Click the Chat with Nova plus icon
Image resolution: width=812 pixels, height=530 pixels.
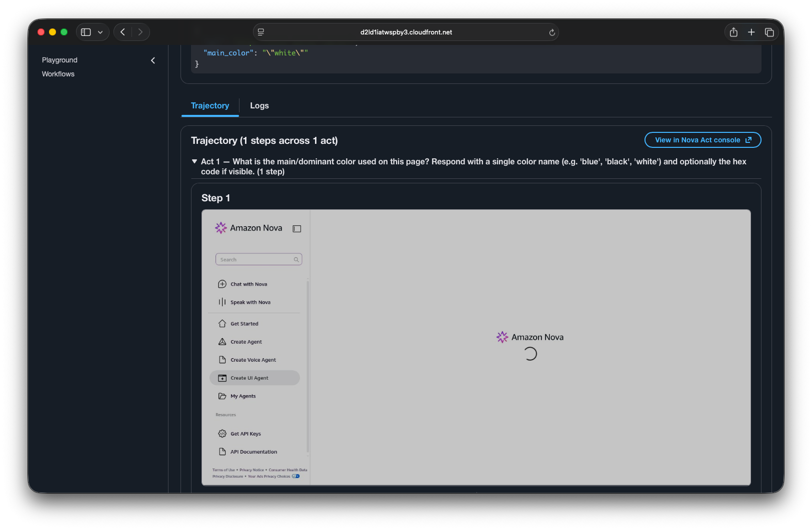pos(222,284)
